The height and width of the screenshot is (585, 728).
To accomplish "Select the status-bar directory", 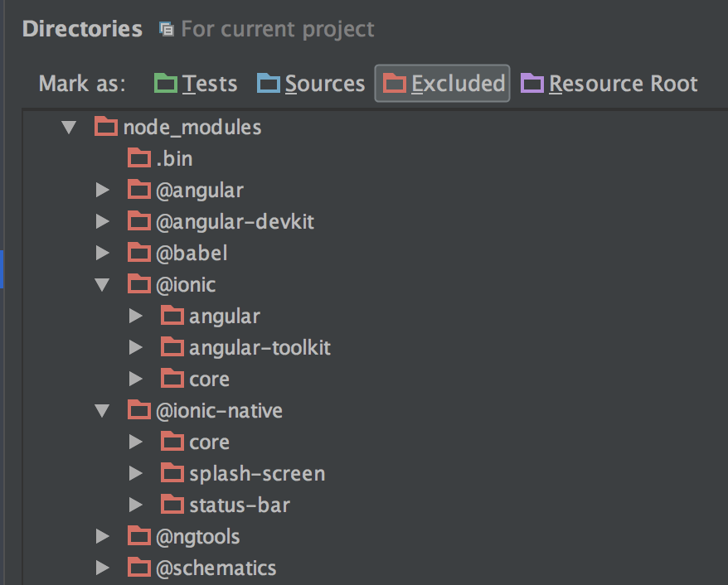I will pyautogui.click(x=239, y=505).
